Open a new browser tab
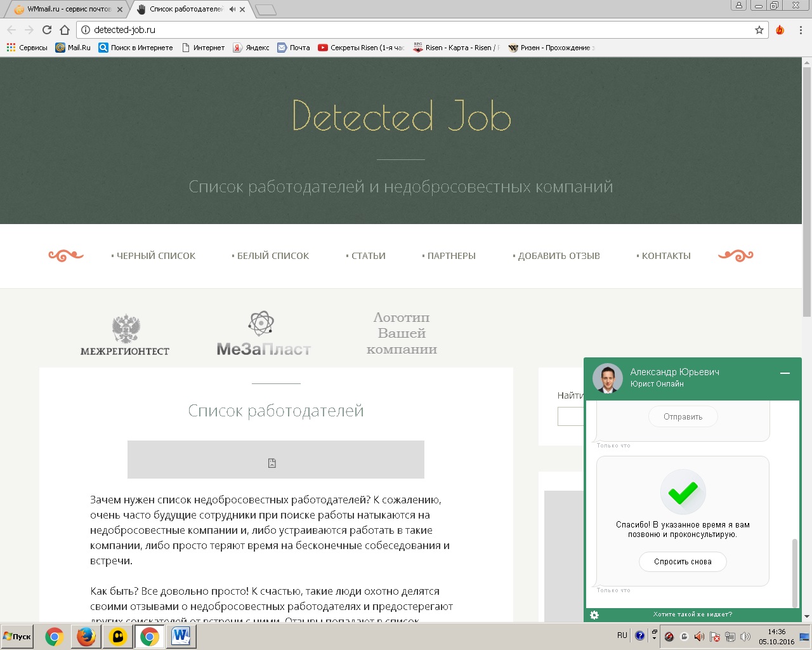812x650 pixels. [x=266, y=10]
